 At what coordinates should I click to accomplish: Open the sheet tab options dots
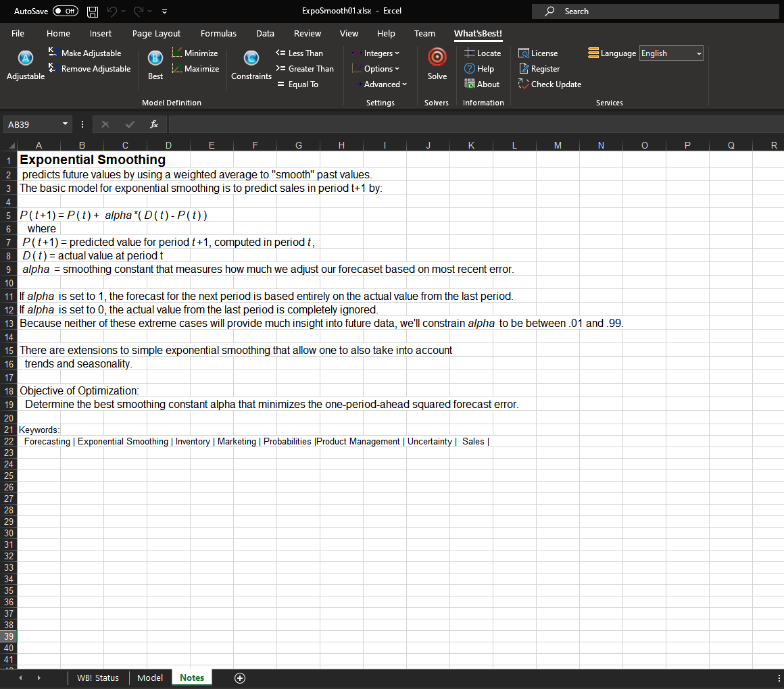click(779, 678)
